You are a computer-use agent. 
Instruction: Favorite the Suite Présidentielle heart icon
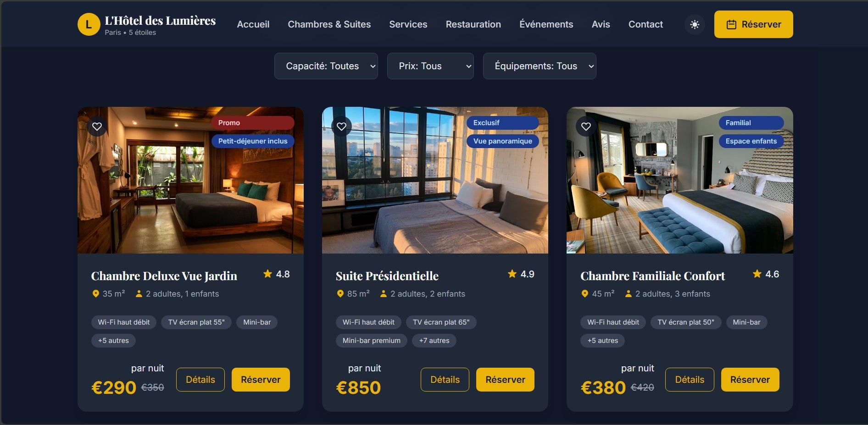341,127
